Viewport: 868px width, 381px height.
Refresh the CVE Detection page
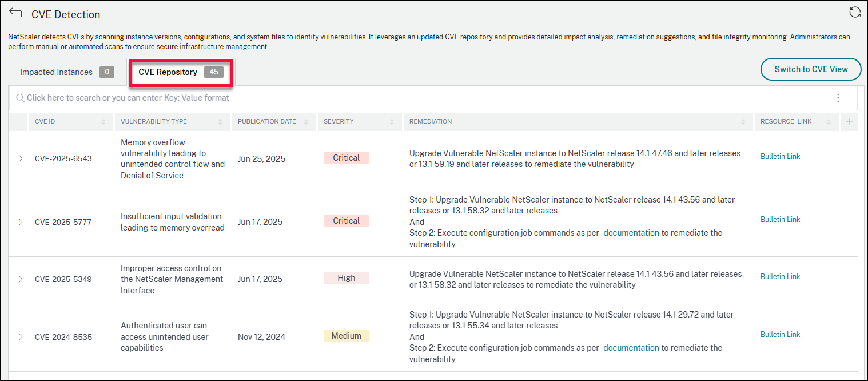tap(855, 13)
